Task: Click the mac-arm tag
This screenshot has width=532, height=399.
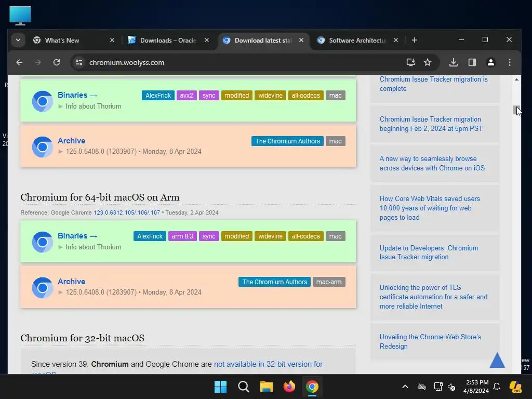Action: click(329, 282)
